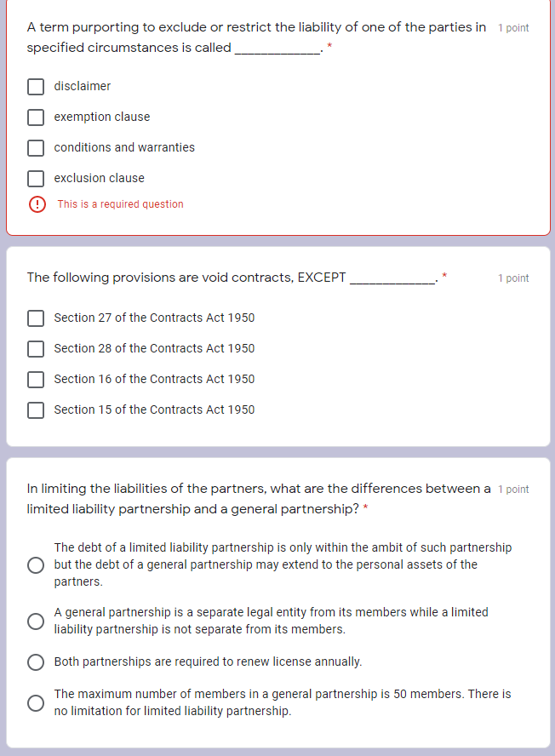The width and height of the screenshot is (555, 756).
Task: Choose "Both partnerships are required to renew license annually"
Action: [36, 661]
